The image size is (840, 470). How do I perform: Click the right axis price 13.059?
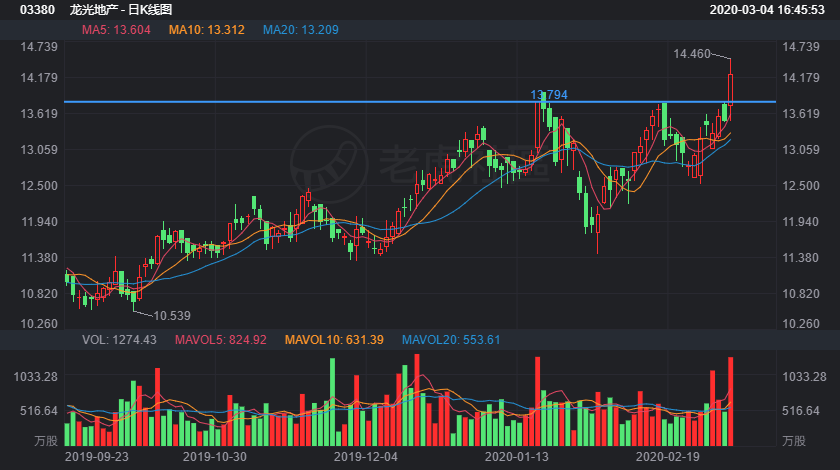(x=801, y=150)
